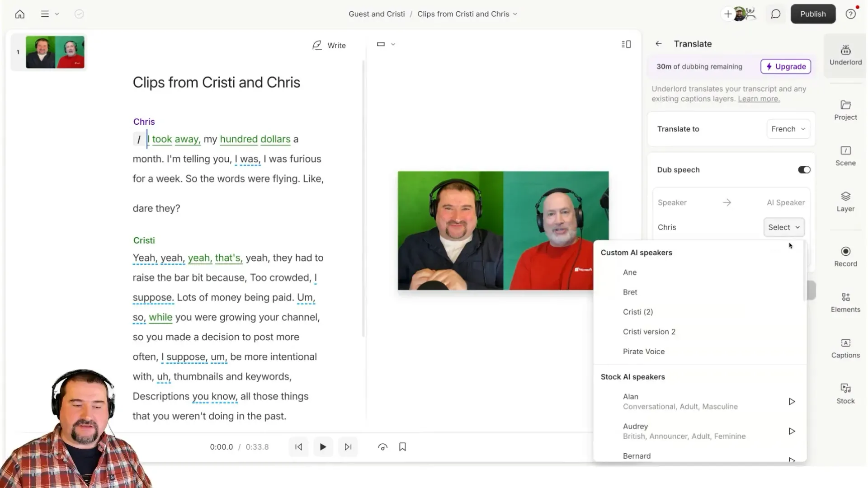
Task: Open the Stock media panel
Action: point(845,392)
